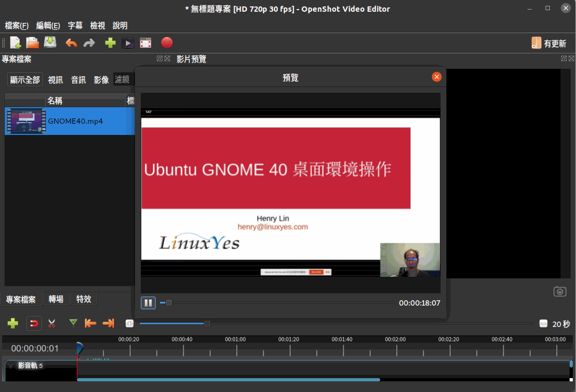The width and height of the screenshot is (576, 392).
Task: Close the 影片預覽 panel
Action: (x=571, y=59)
